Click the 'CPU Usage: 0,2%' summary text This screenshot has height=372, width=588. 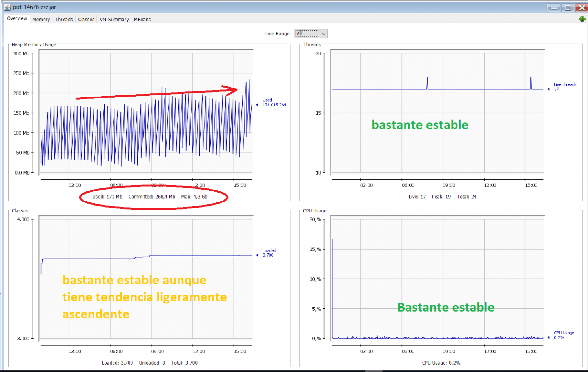pyautogui.click(x=441, y=363)
